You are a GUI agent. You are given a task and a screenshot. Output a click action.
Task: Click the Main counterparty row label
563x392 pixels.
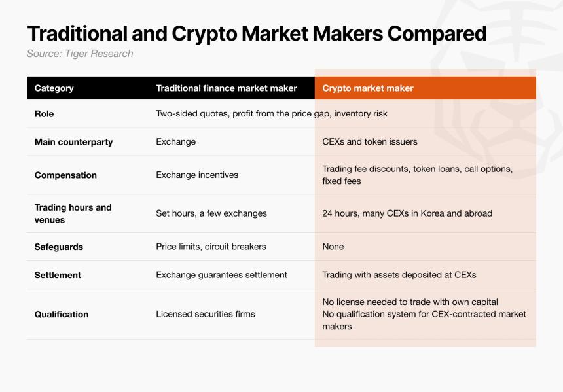(x=73, y=142)
